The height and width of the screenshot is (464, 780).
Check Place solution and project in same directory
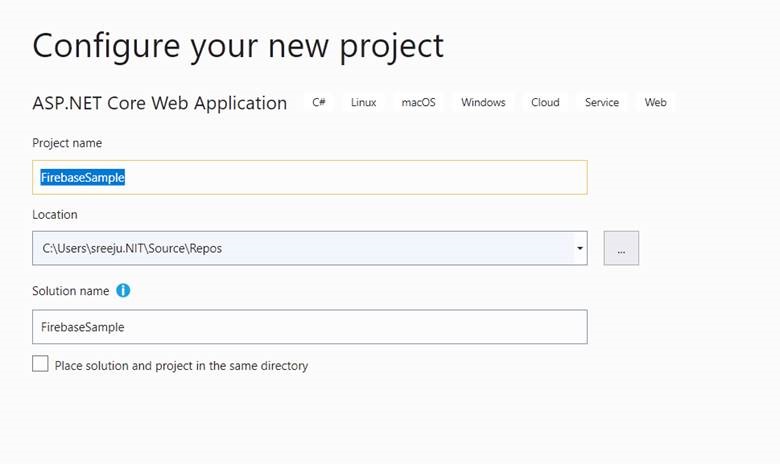tap(40, 364)
